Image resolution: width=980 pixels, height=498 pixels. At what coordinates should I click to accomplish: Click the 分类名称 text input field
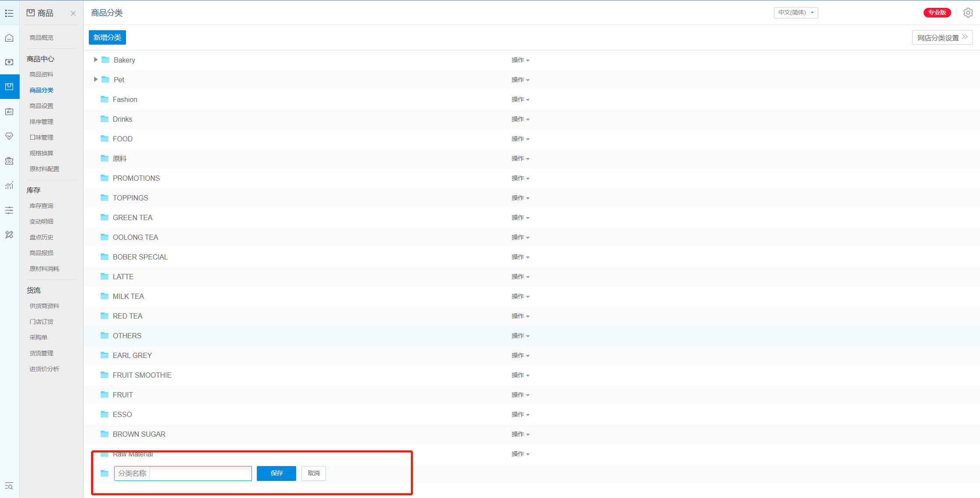(x=200, y=473)
